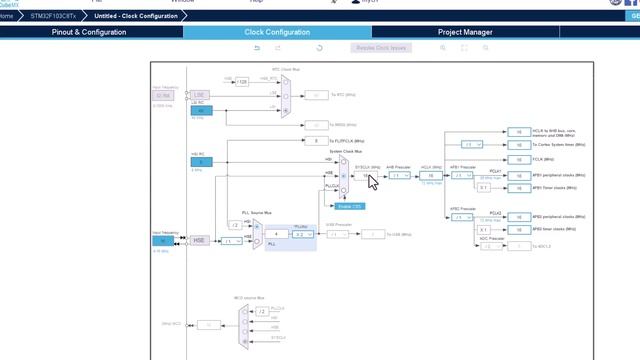Select HSI radio in PLL Source Mux

[x=257, y=227]
